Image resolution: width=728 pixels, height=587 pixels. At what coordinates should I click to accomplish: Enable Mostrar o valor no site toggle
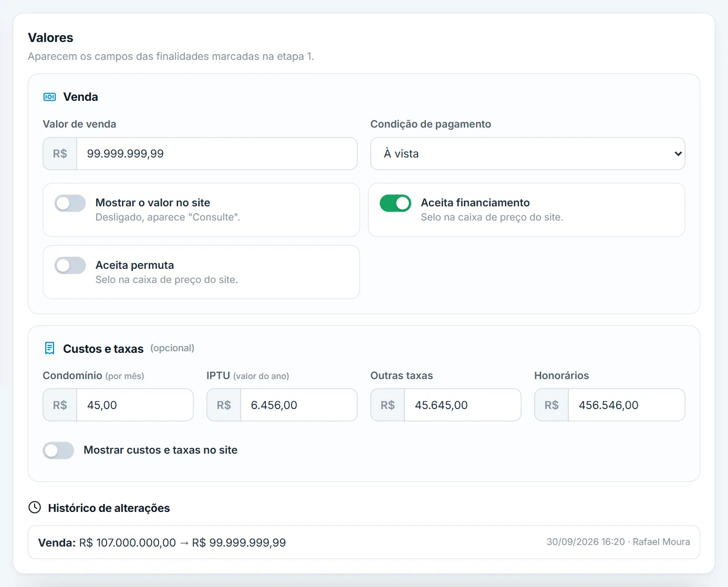(x=70, y=203)
